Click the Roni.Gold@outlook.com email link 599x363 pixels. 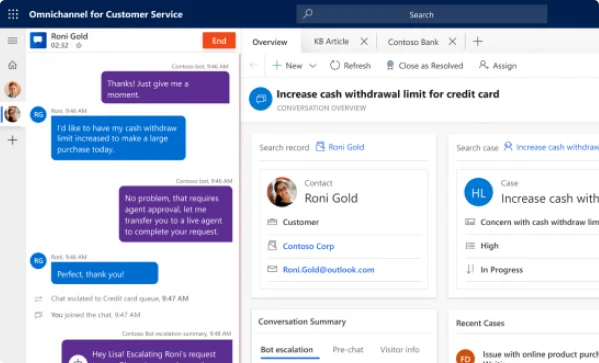click(x=329, y=270)
